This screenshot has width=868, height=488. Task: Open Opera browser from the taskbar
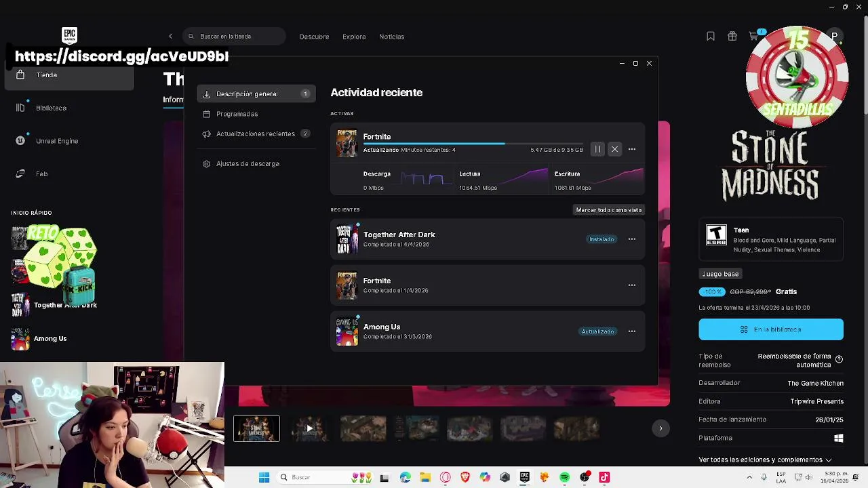[445, 477]
